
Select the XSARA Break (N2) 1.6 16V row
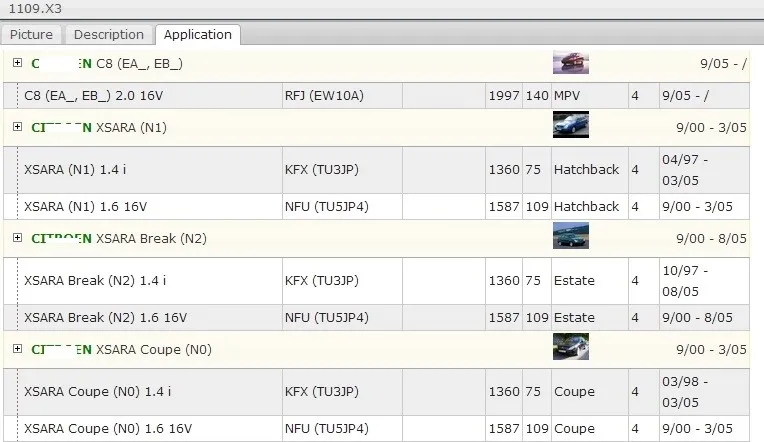(x=376, y=318)
